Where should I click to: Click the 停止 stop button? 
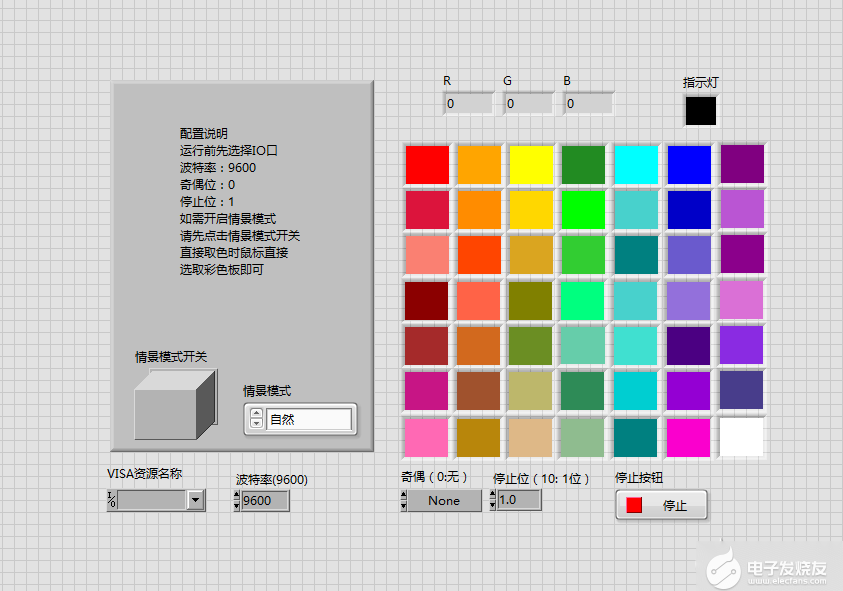click(x=661, y=505)
